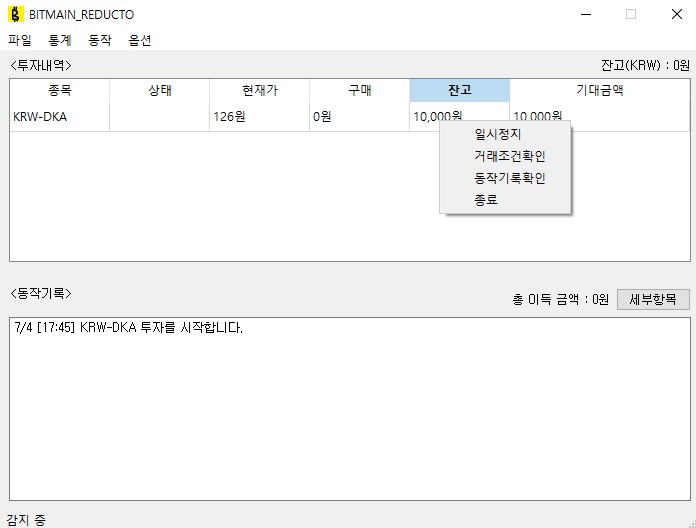Sort by the 종목 column header

[59, 91]
